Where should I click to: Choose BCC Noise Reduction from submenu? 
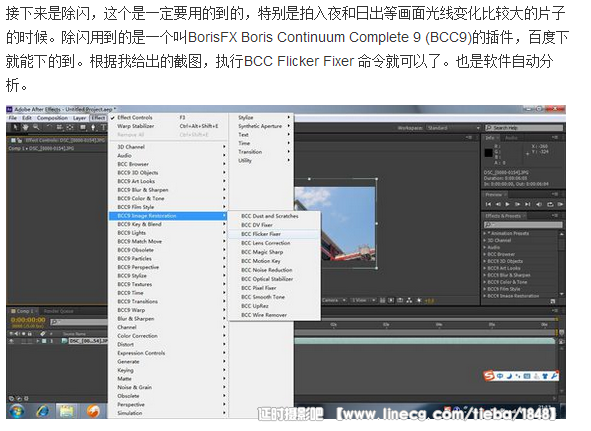click(274, 270)
